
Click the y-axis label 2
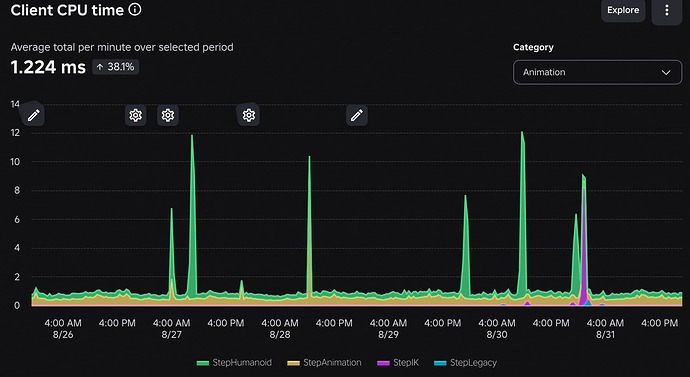tap(17, 277)
